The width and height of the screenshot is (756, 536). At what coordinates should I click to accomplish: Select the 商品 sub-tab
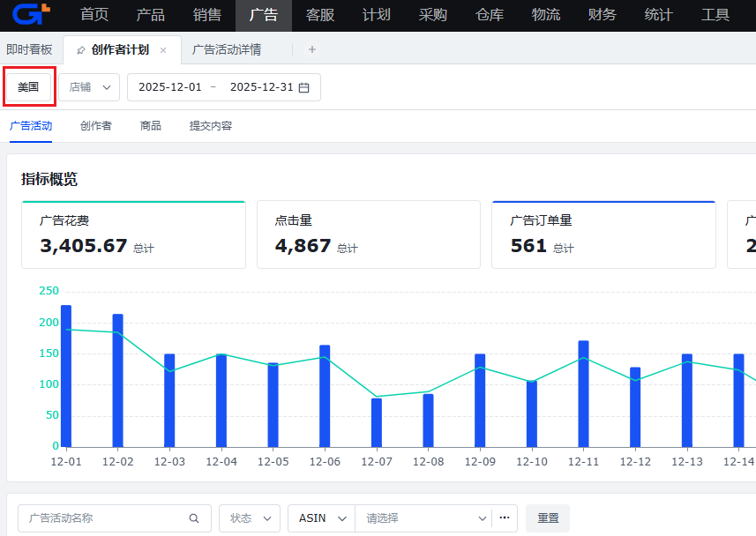tap(151, 126)
